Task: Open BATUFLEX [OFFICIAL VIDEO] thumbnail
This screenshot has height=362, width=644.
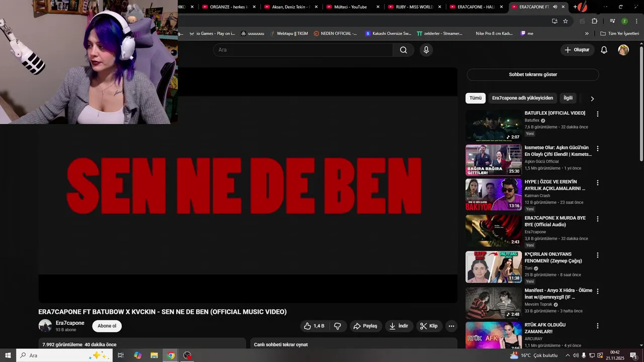Action: (x=494, y=126)
